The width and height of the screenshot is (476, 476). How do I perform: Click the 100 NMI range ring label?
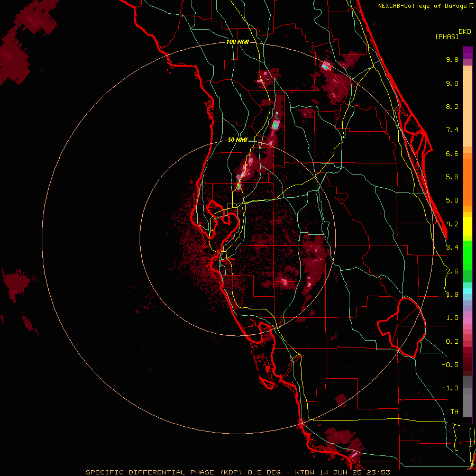point(237,42)
